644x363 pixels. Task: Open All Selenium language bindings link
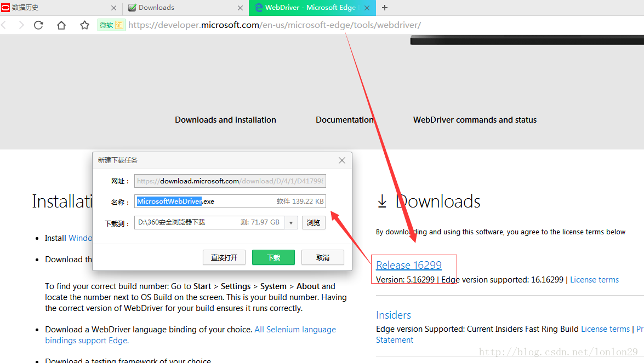tap(191, 335)
